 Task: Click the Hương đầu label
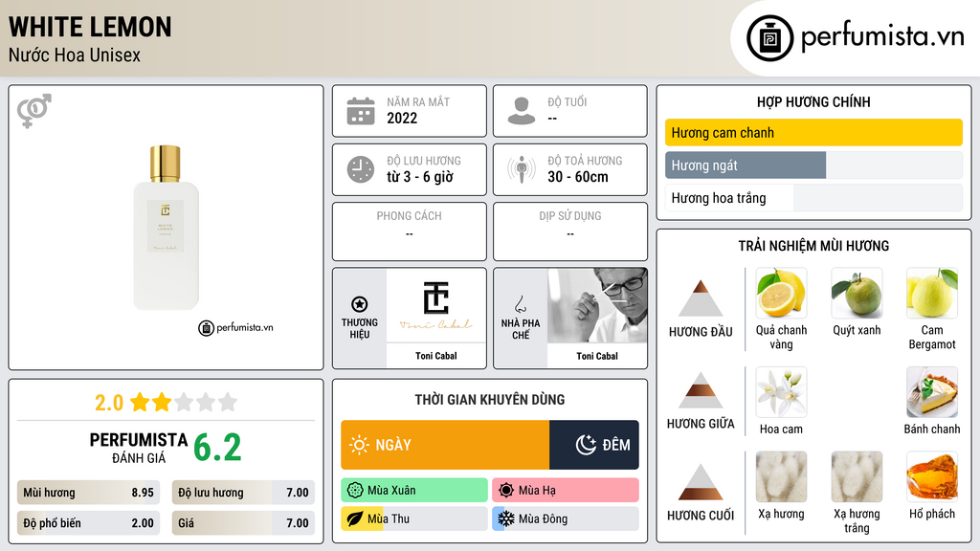pyautogui.click(x=701, y=332)
